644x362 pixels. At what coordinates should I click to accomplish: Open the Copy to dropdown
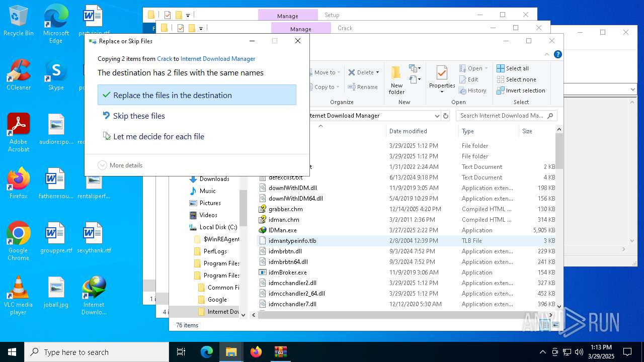click(326, 87)
